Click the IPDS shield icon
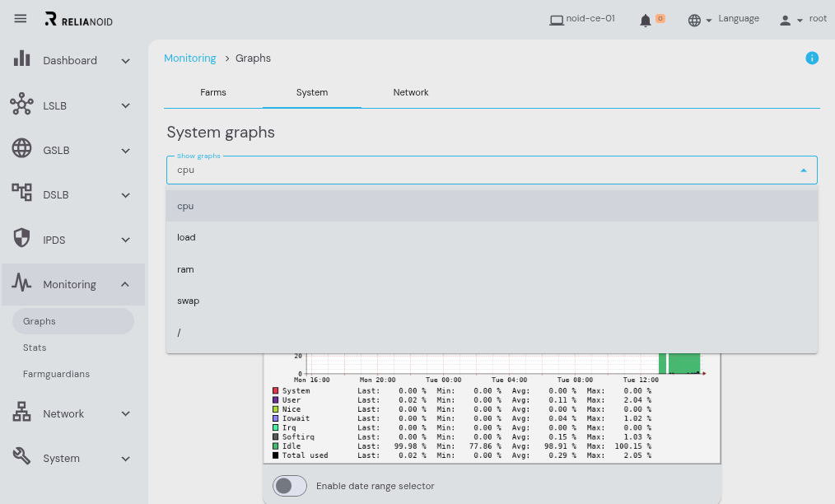Image resolution: width=835 pixels, height=504 pixels. (22, 238)
